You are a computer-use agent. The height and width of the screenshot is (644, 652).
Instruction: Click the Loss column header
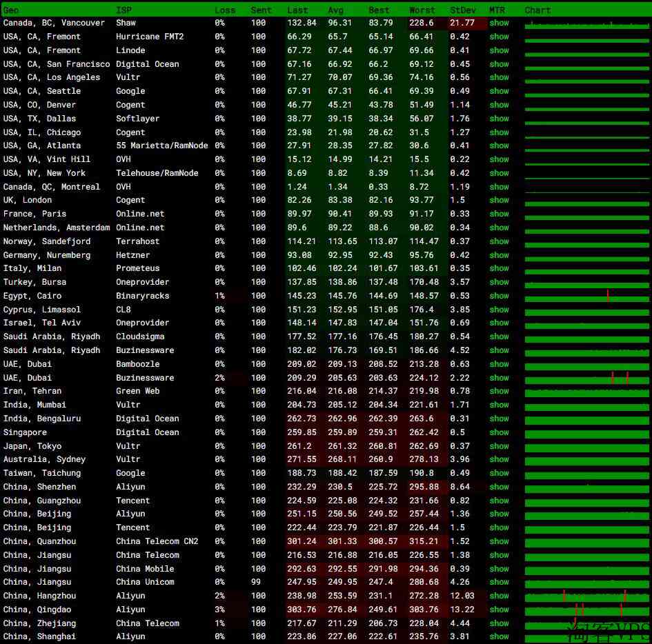tap(225, 10)
